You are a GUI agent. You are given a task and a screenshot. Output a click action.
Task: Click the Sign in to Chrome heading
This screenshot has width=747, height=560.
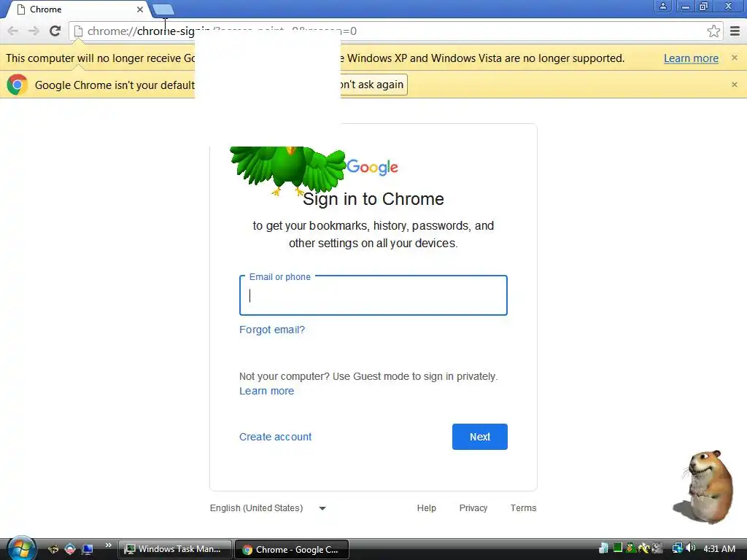[x=373, y=199]
